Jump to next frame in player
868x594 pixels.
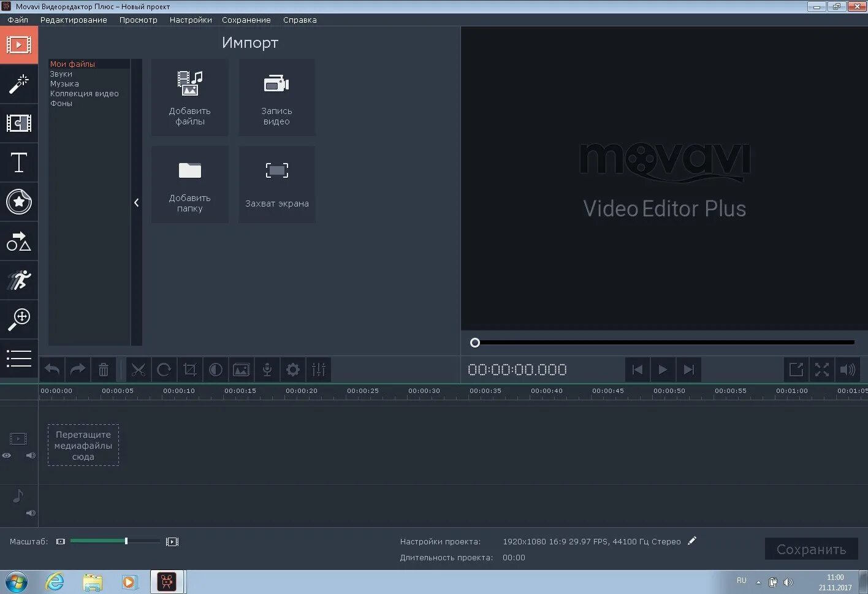[x=689, y=370]
